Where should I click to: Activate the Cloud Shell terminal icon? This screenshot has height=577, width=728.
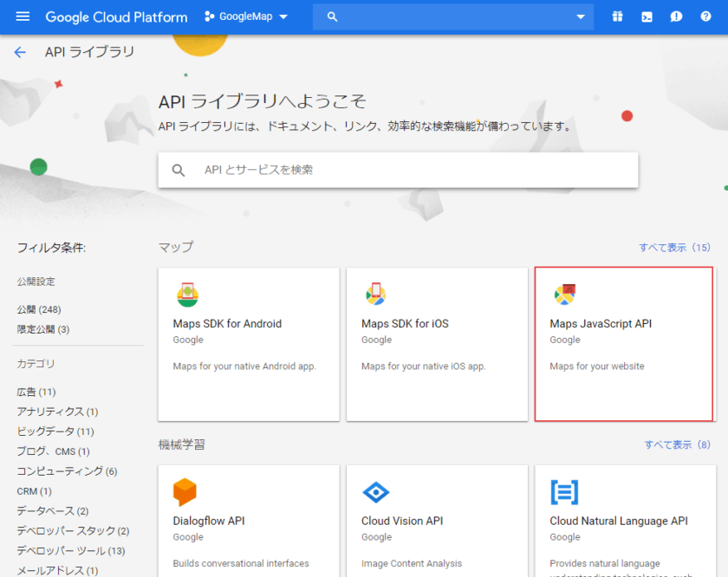[647, 16]
